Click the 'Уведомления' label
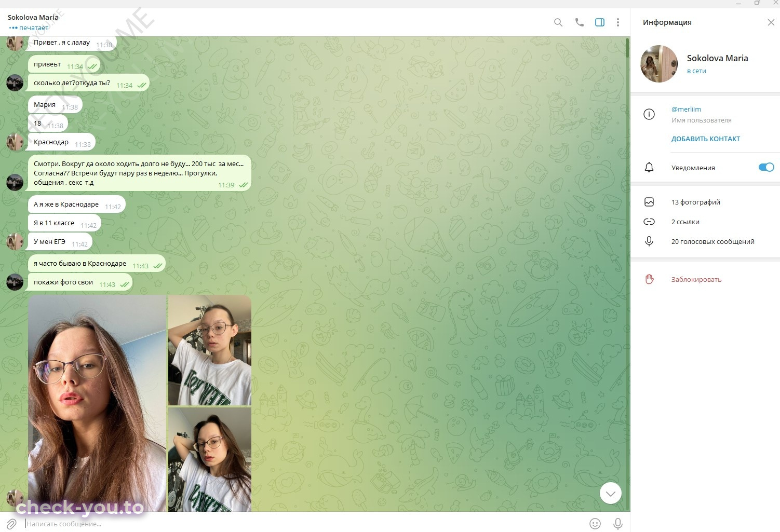Image resolution: width=780 pixels, height=532 pixels. click(x=693, y=168)
